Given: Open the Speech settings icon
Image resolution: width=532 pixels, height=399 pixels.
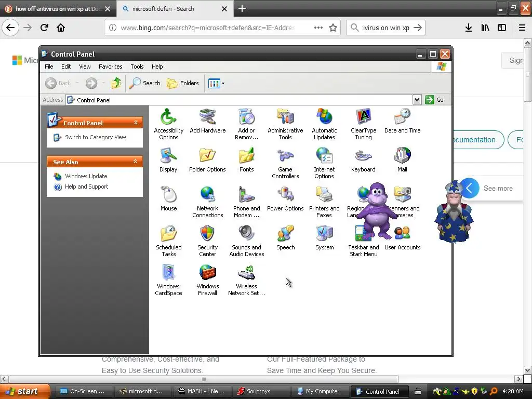Looking at the screenshot, I should [285, 238].
